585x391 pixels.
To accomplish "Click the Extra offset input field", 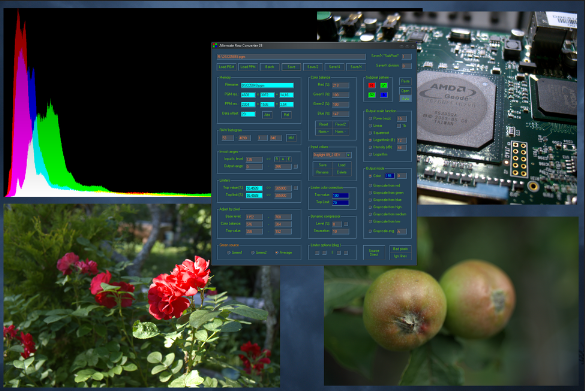I will (x=248, y=114).
